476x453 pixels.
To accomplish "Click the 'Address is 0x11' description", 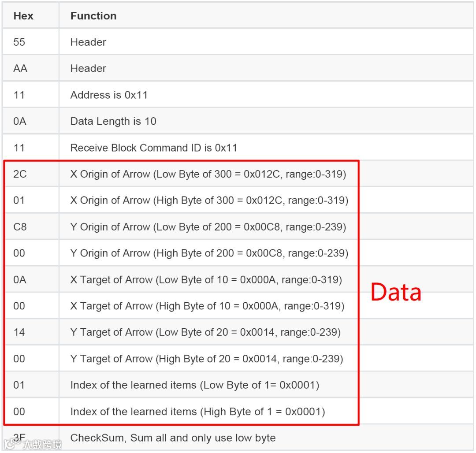I will click(x=109, y=95).
